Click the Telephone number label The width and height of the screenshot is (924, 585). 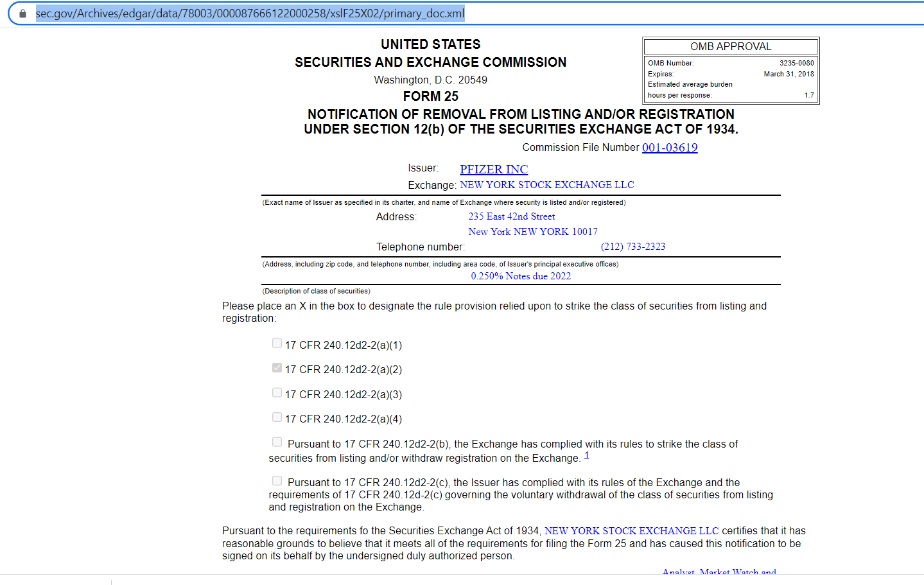coord(421,247)
